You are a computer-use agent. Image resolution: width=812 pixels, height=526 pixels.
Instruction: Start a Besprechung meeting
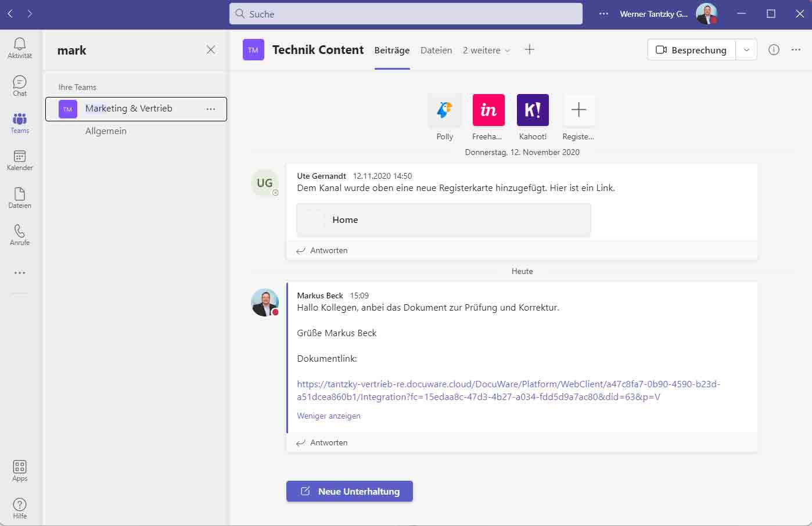692,50
